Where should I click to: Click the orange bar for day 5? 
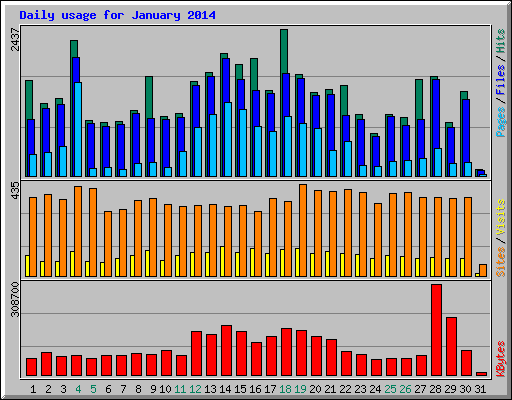pyautogui.click(x=93, y=232)
